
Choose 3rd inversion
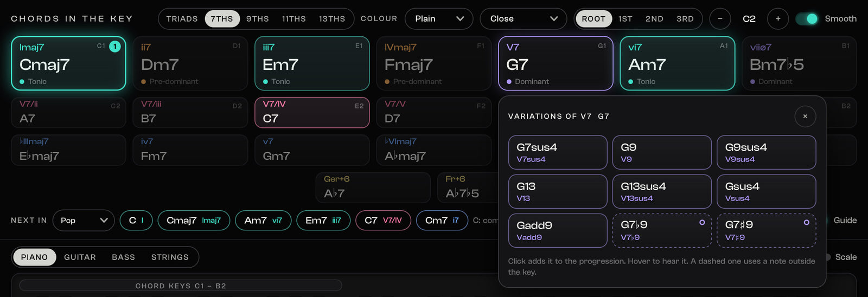click(685, 18)
